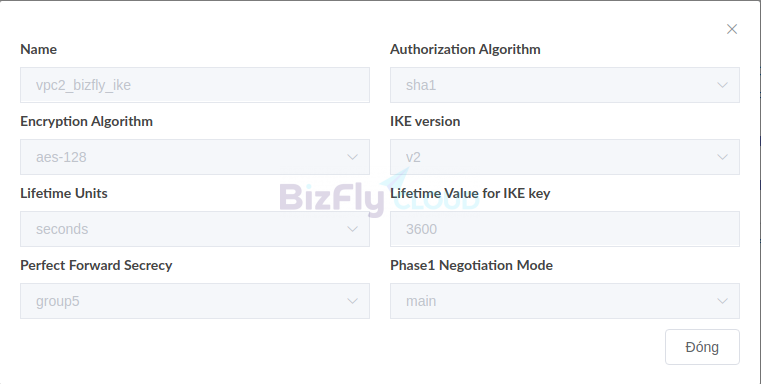Expand the Lifetime Units chevron arrow
The width and height of the screenshot is (761, 384).
click(x=352, y=229)
